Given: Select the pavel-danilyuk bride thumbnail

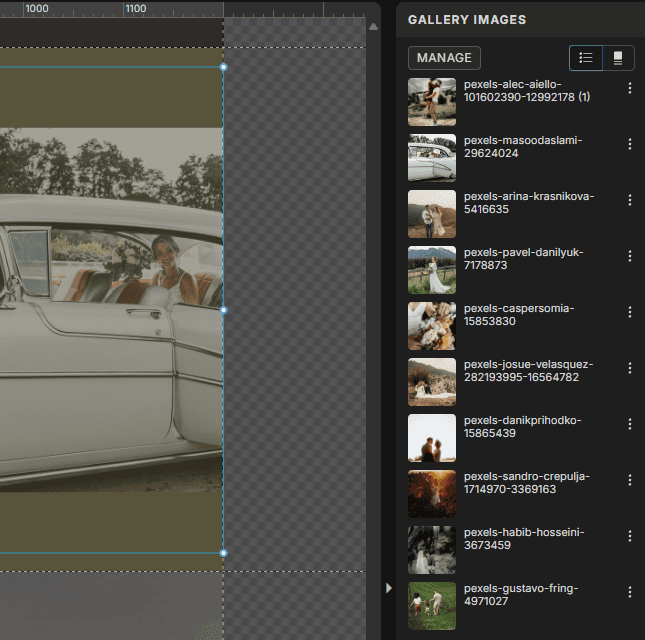Looking at the screenshot, I should (x=432, y=270).
